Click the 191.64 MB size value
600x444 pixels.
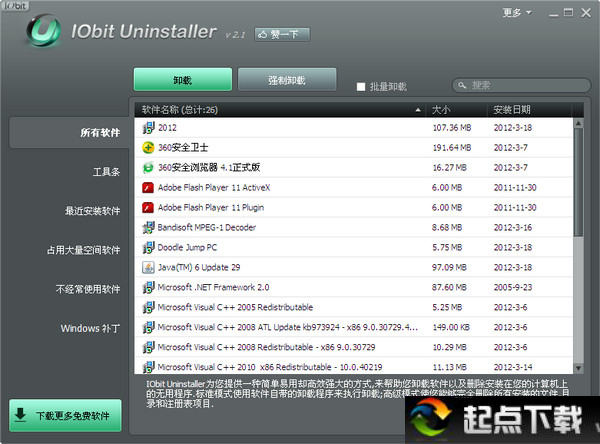[452, 148]
